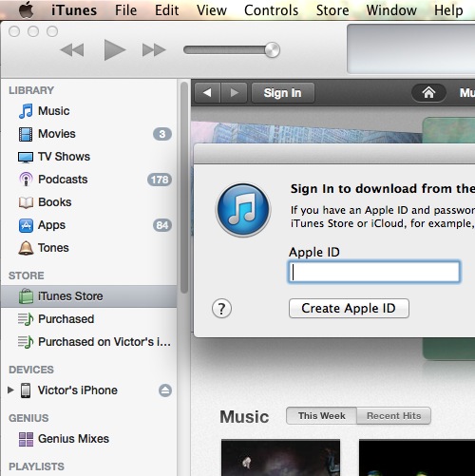Screen dimensions: 475x476
Task: Click the sidebar vertical scrollbar
Action: pyautogui.click(x=184, y=188)
